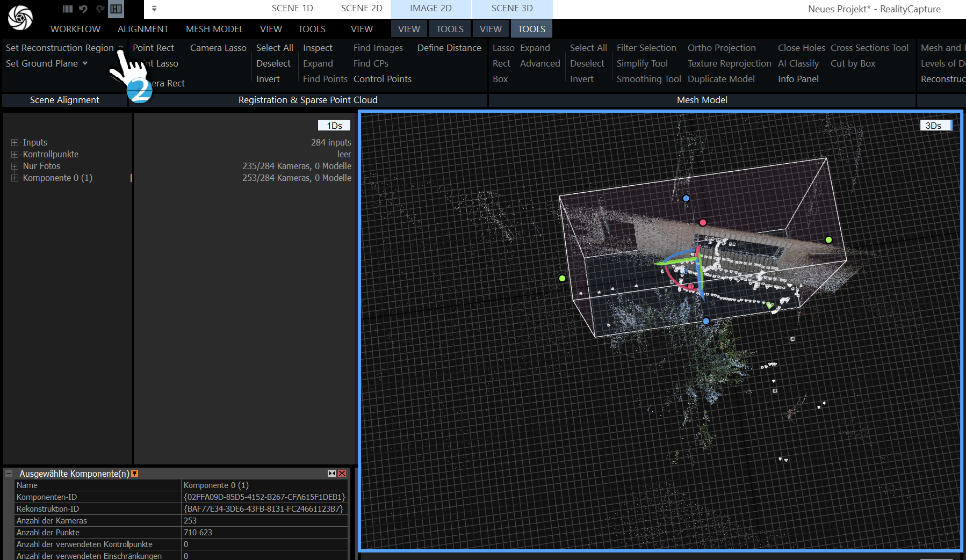Viewport: 966px width, 560px height.
Task: Click Deselect in Registration section
Action: (x=273, y=63)
